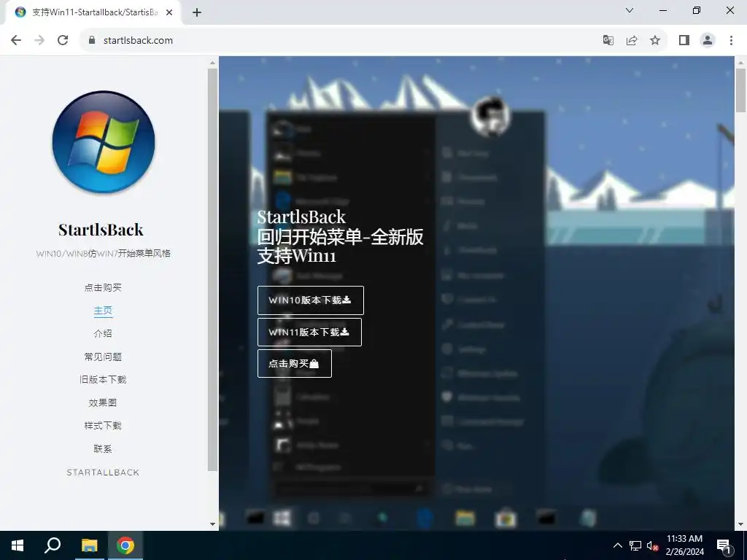Go back using the browser back arrow

(x=16, y=40)
